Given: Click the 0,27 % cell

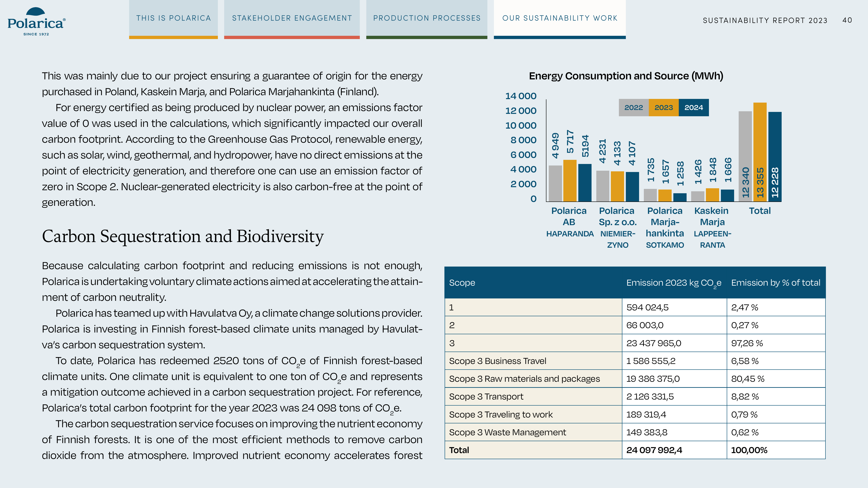Looking at the screenshot, I should pyautogui.click(x=776, y=325).
